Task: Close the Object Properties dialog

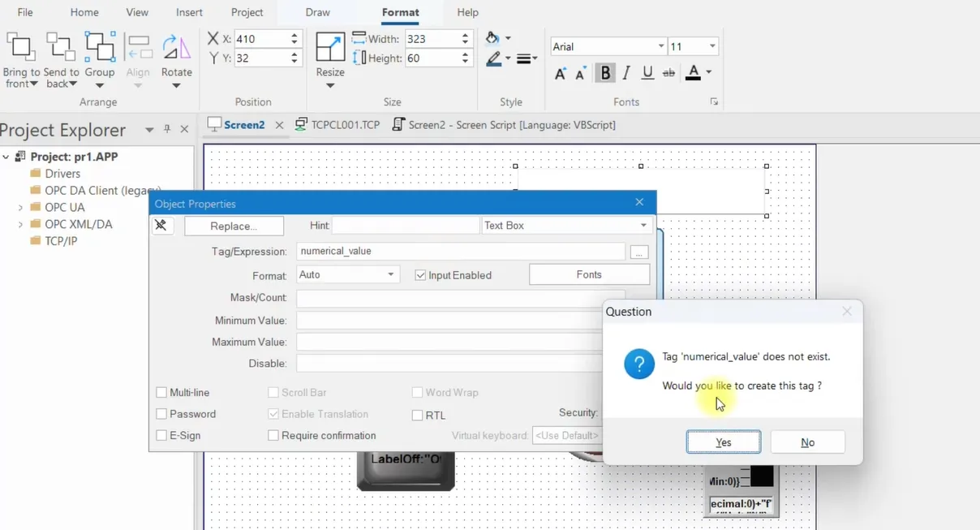Action: point(639,202)
